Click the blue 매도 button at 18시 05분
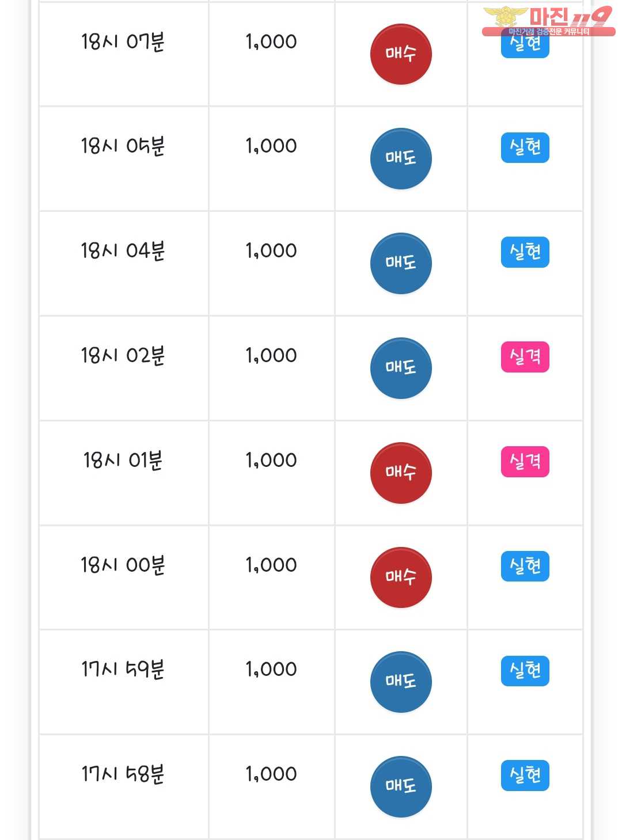622x840 pixels. point(400,158)
